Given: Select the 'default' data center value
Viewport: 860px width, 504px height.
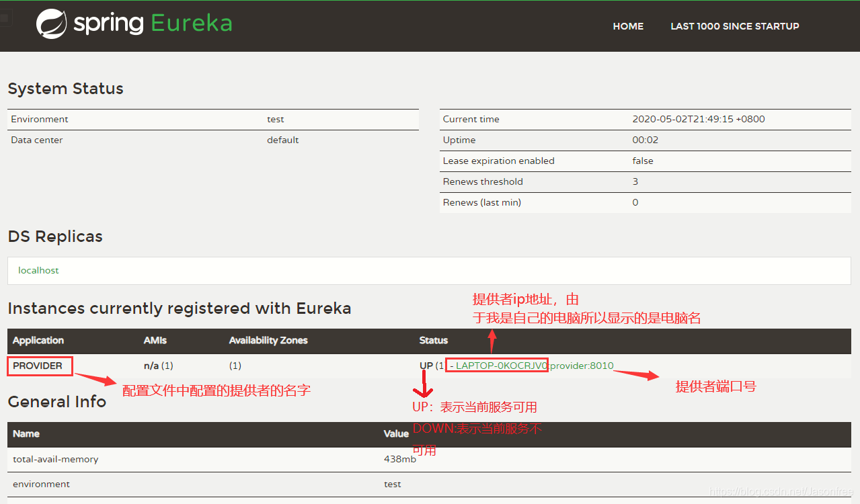Looking at the screenshot, I should (282, 140).
